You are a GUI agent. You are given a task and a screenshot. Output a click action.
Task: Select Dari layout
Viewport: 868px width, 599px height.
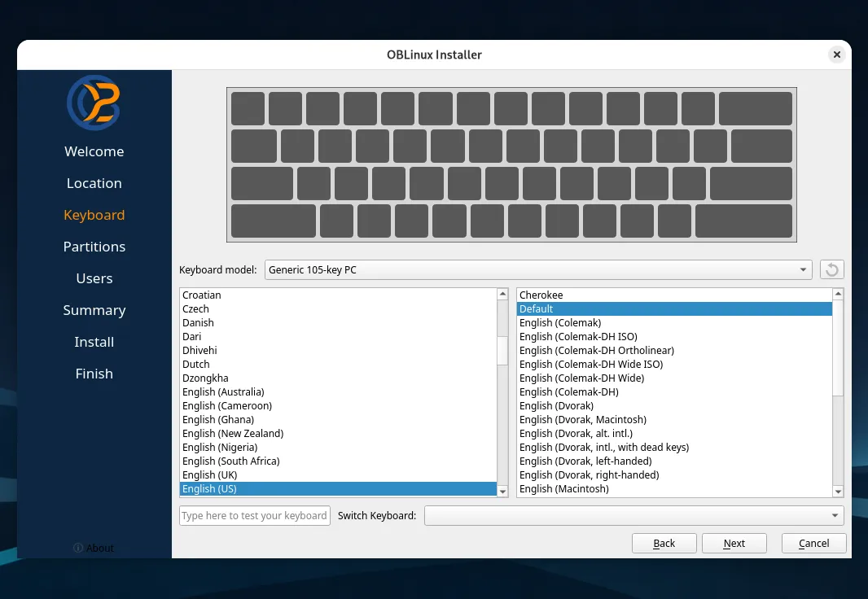[338, 336]
